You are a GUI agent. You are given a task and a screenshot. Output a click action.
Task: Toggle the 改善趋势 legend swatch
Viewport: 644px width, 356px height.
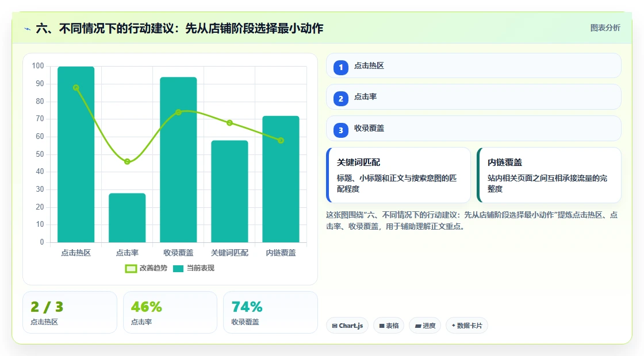(131, 269)
